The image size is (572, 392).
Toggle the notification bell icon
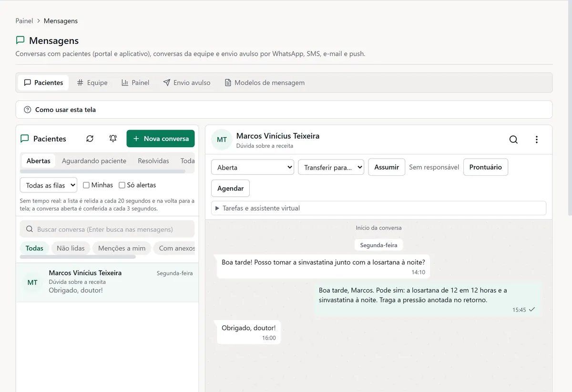click(x=113, y=139)
